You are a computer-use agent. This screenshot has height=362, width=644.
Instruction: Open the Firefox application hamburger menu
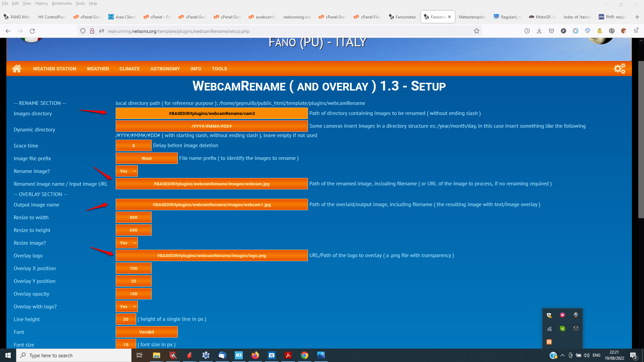tap(636, 31)
